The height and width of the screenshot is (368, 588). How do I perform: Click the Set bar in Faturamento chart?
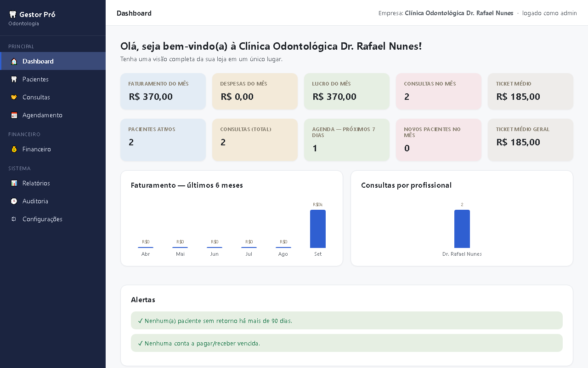[318, 229]
